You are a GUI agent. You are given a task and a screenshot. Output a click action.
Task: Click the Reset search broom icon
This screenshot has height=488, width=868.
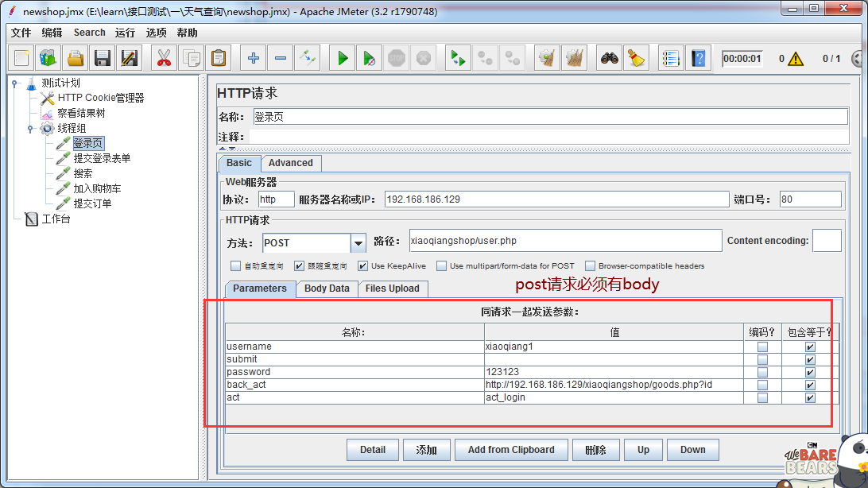[x=637, y=58]
